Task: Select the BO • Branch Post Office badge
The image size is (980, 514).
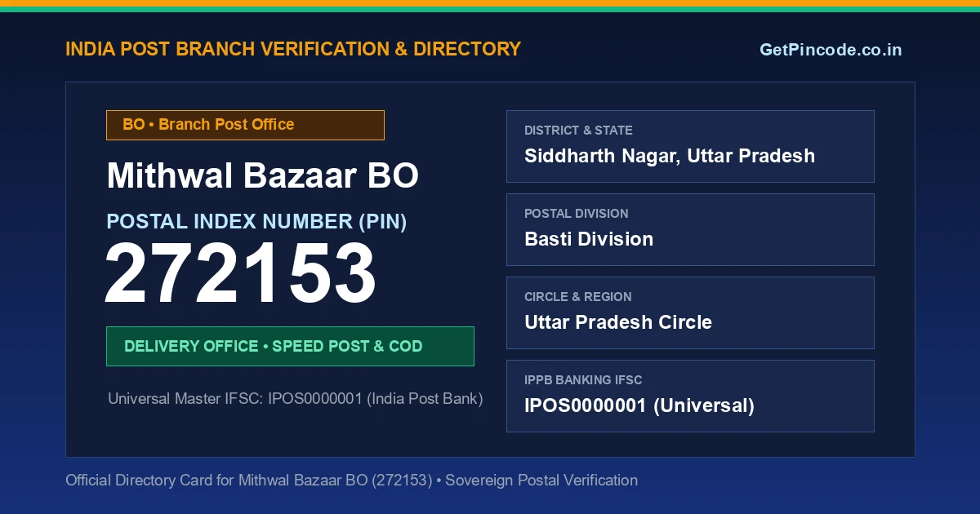Action: tap(245, 125)
